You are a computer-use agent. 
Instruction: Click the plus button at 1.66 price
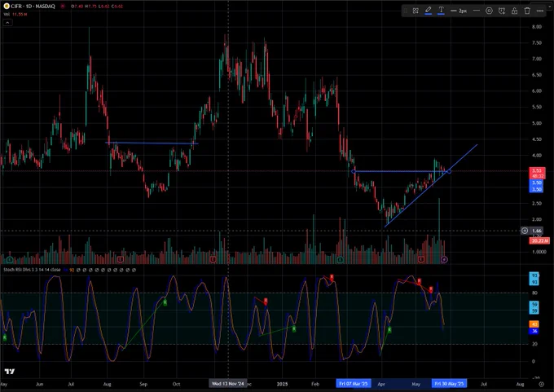coord(525,231)
